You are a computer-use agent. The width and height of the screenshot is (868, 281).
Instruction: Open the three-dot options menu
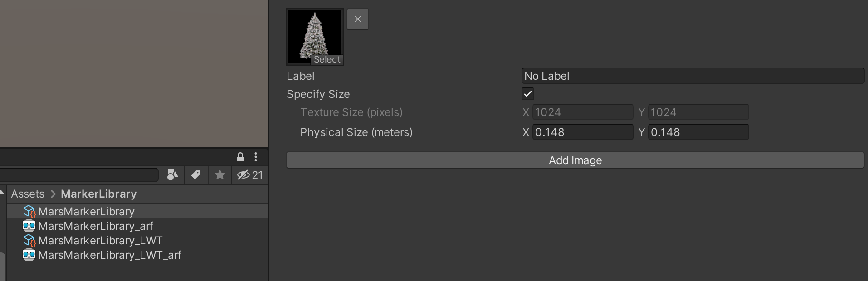tap(256, 157)
